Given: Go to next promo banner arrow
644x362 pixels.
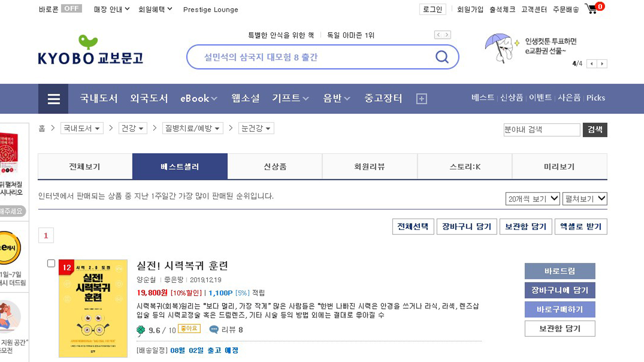Looking at the screenshot, I should click(x=602, y=64).
